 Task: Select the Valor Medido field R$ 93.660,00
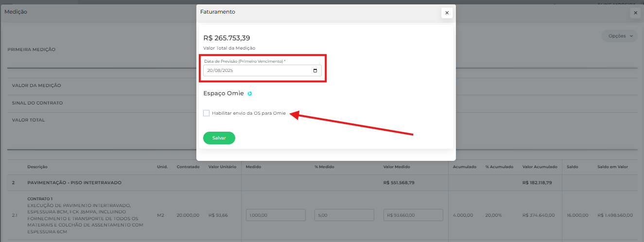(x=413, y=215)
